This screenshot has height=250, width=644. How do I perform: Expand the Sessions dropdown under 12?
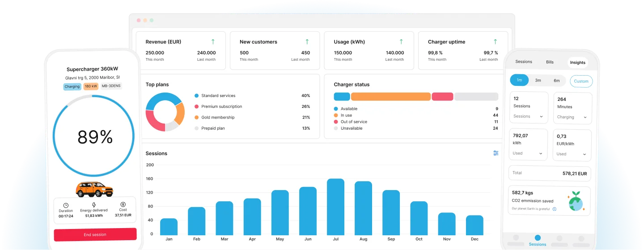(x=528, y=116)
